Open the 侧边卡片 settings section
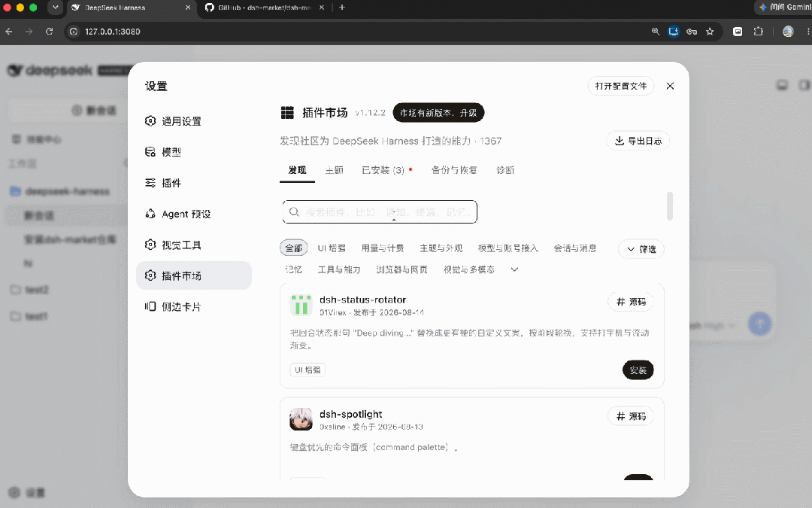 (x=194, y=306)
